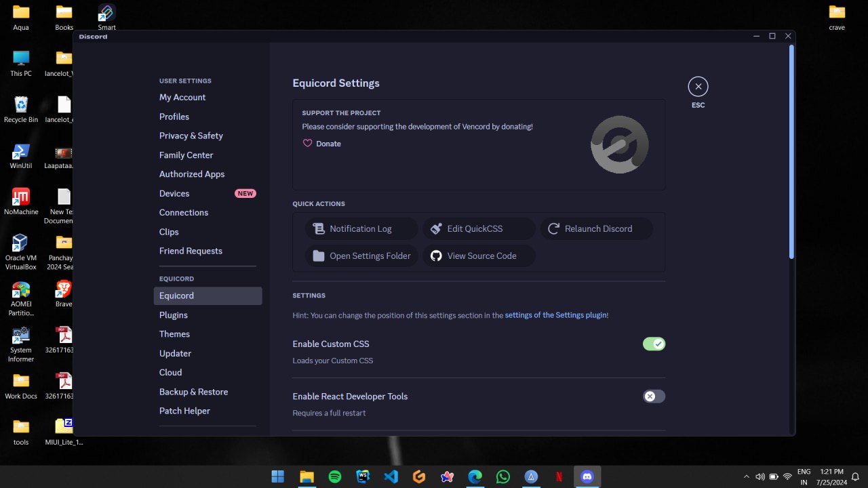Click the View Source Code button

coord(479,256)
